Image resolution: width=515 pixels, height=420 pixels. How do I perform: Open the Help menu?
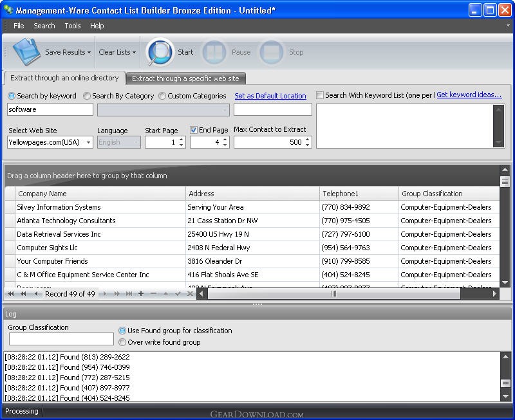(x=97, y=26)
